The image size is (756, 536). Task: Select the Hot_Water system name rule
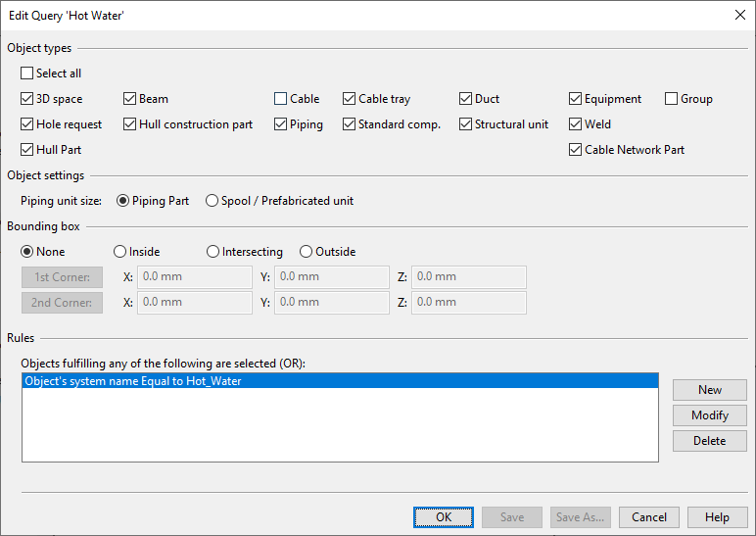(133, 381)
